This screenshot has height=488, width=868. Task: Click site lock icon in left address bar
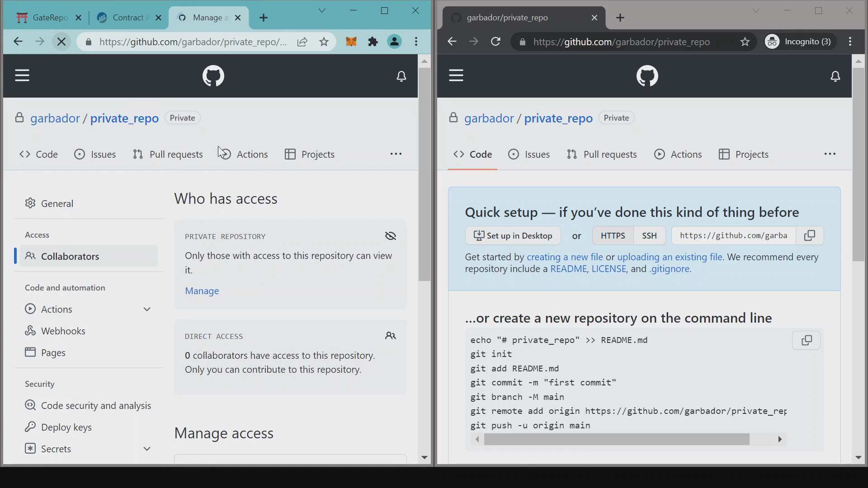(89, 42)
